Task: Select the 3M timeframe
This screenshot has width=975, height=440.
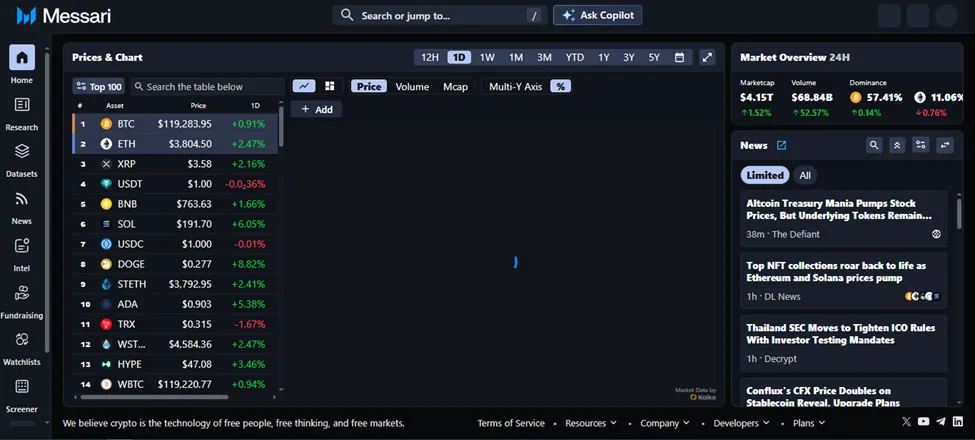Action: coord(544,57)
